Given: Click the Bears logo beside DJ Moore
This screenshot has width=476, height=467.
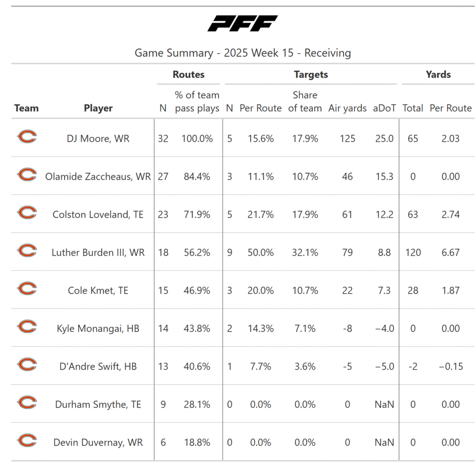Looking at the screenshot, I should tap(26, 137).
